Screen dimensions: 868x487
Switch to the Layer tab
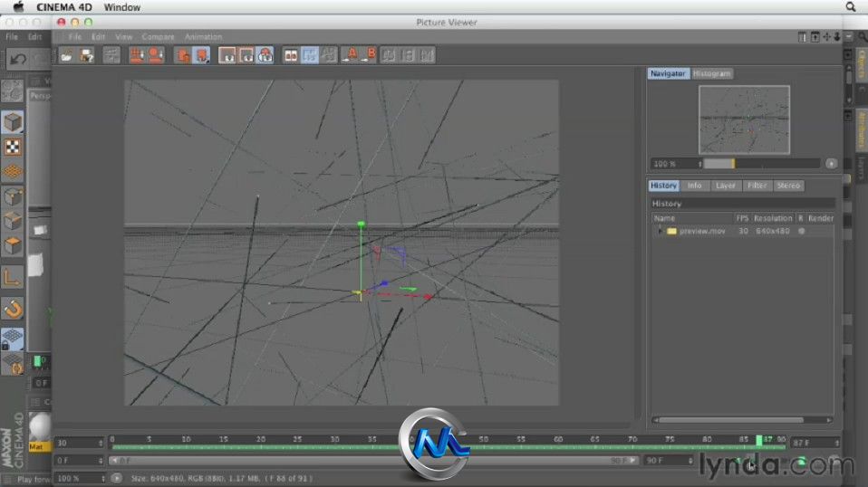coord(725,186)
